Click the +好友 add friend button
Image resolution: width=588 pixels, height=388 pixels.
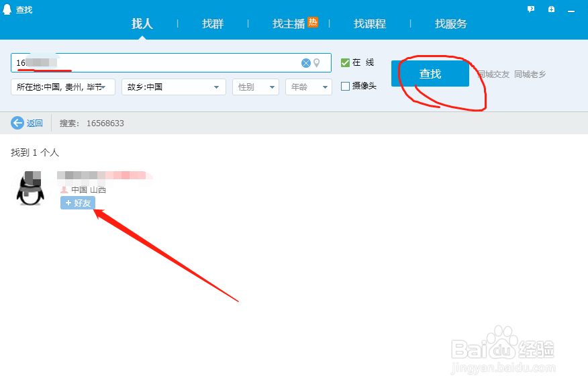click(77, 203)
